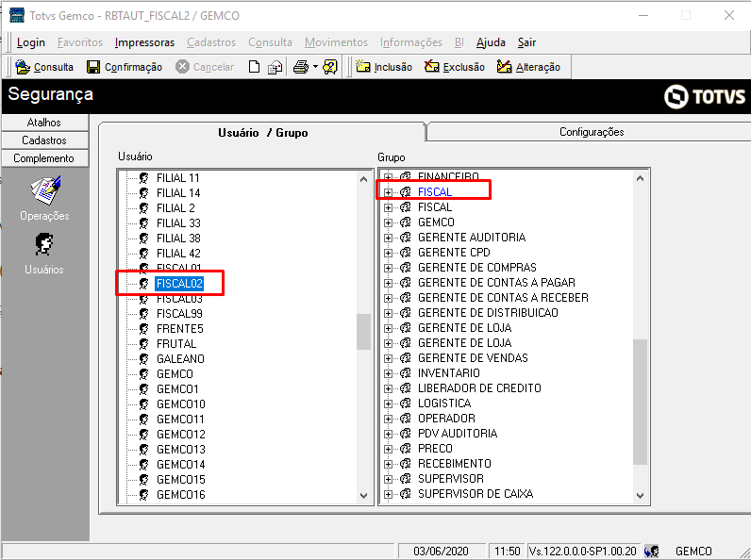This screenshot has height=560, width=751.
Task: Click the group icon beside LIBERADOR DE CREDITO
Action: (x=405, y=388)
